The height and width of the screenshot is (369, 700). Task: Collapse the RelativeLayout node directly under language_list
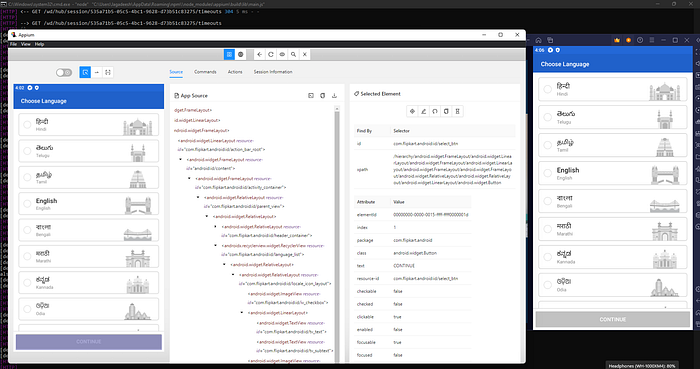click(225, 265)
